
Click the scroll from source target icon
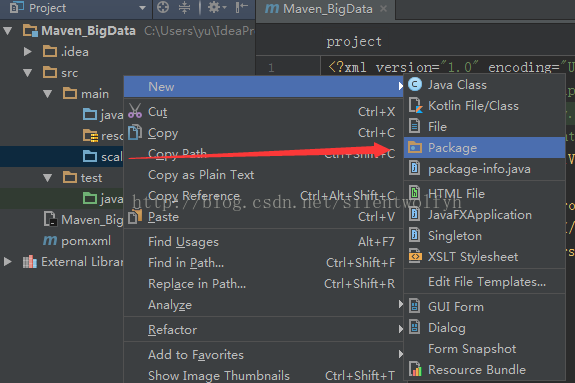[x=163, y=7]
